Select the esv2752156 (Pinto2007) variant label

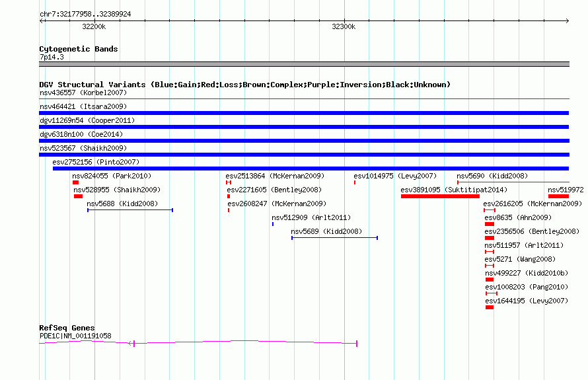[96, 162]
